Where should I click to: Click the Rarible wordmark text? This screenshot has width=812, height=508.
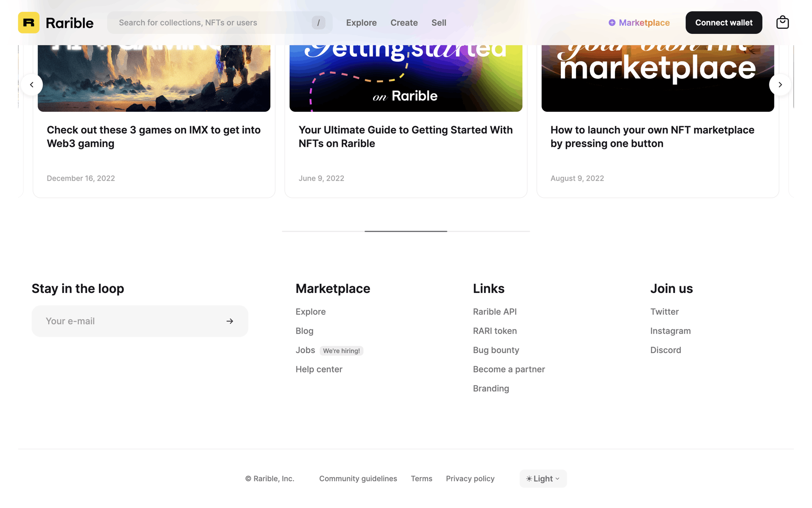tap(69, 23)
